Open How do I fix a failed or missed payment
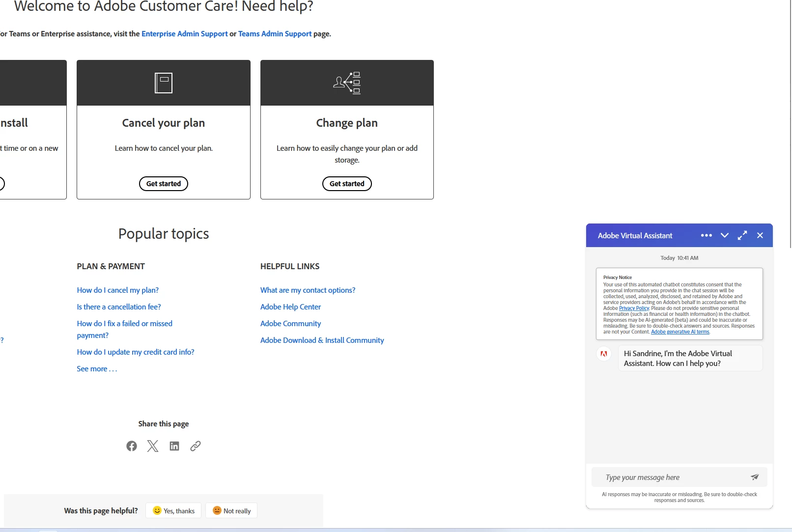 point(125,330)
